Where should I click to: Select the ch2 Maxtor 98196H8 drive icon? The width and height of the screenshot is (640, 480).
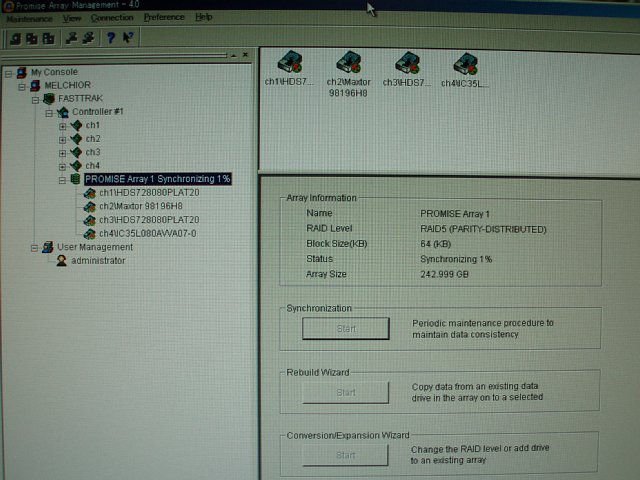tap(347, 65)
